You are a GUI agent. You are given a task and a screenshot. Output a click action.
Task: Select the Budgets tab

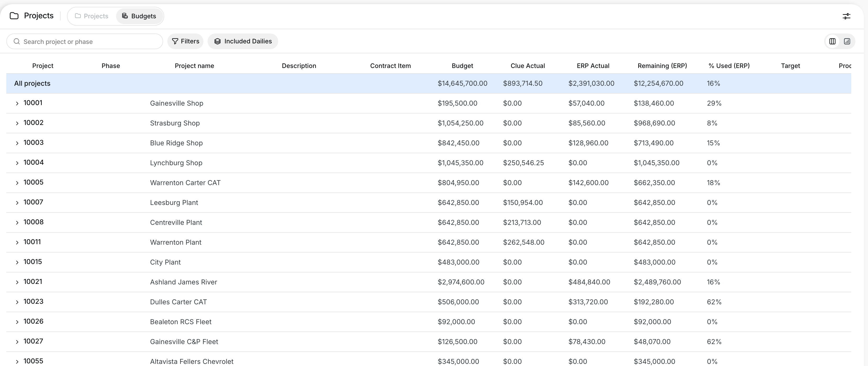tap(139, 16)
